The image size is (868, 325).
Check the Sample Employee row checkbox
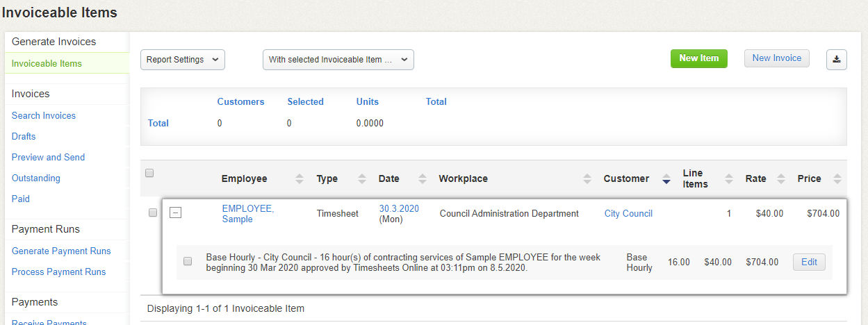pos(153,213)
